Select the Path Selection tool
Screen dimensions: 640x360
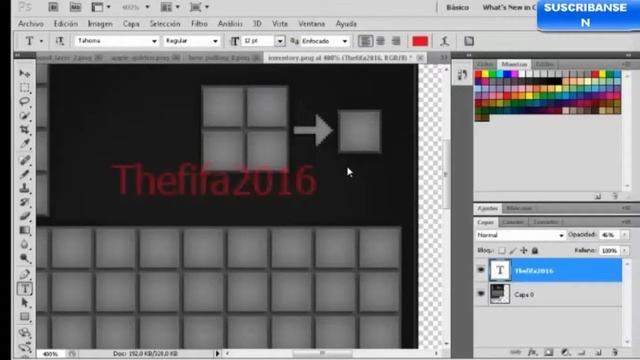click(25, 302)
